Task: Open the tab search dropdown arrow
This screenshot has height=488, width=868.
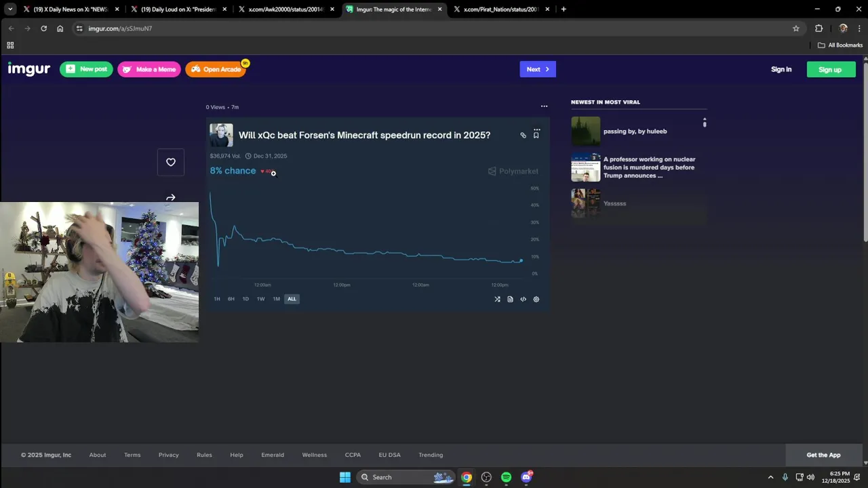Action: tap(10, 9)
